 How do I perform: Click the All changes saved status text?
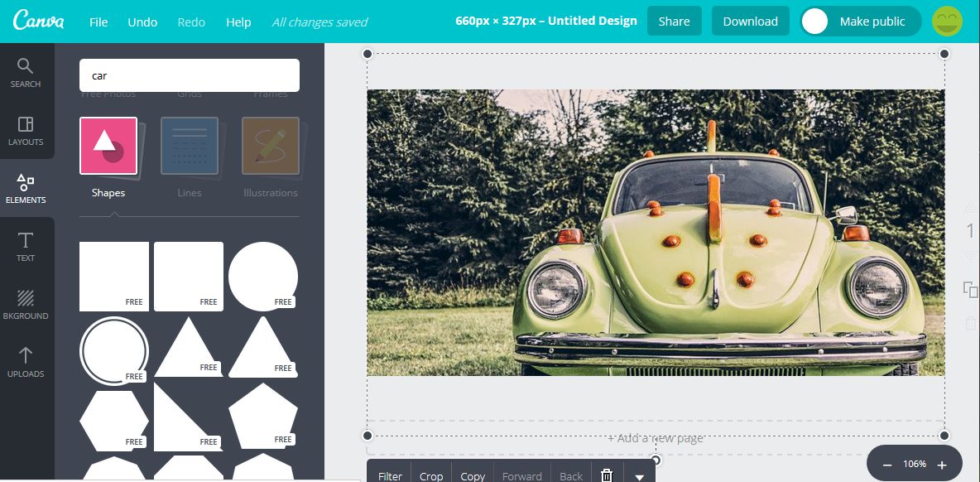coord(319,22)
